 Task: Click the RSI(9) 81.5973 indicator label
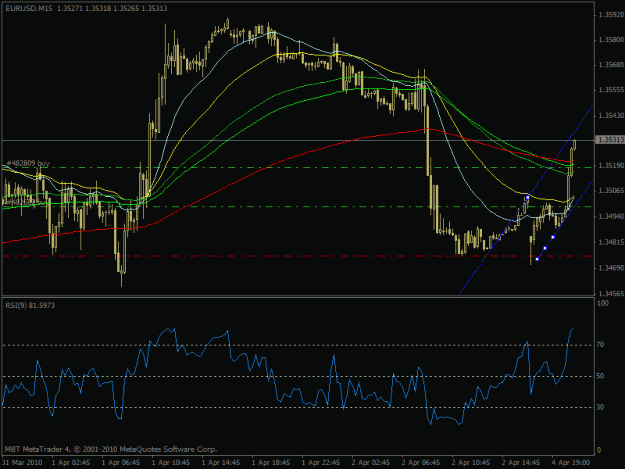pos(30,305)
